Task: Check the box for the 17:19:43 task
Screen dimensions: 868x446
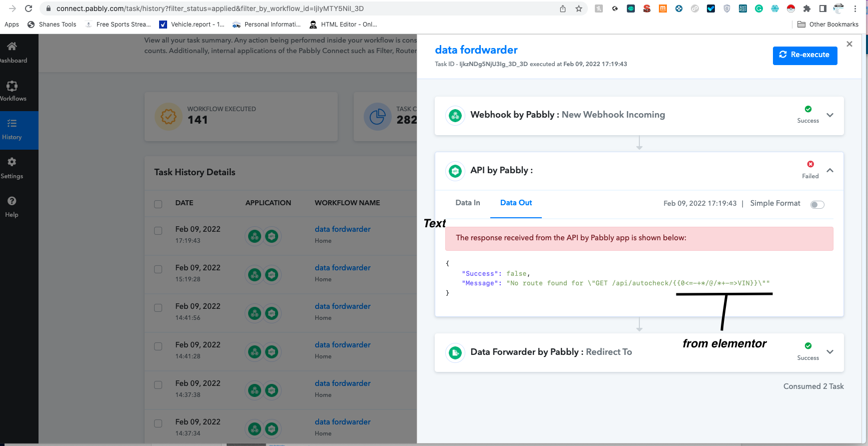Action: 158,231
